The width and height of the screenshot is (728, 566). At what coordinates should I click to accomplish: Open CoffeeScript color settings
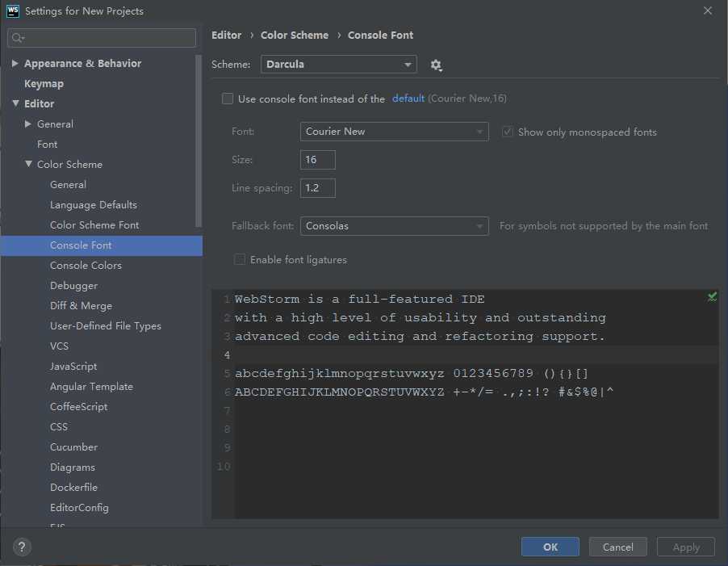pos(78,407)
